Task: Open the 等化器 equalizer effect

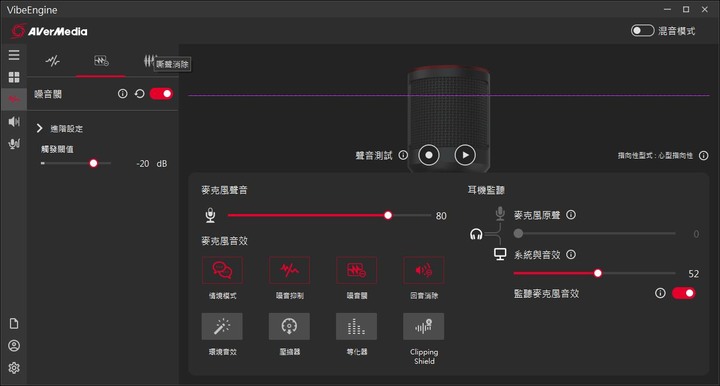Action: point(356,326)
